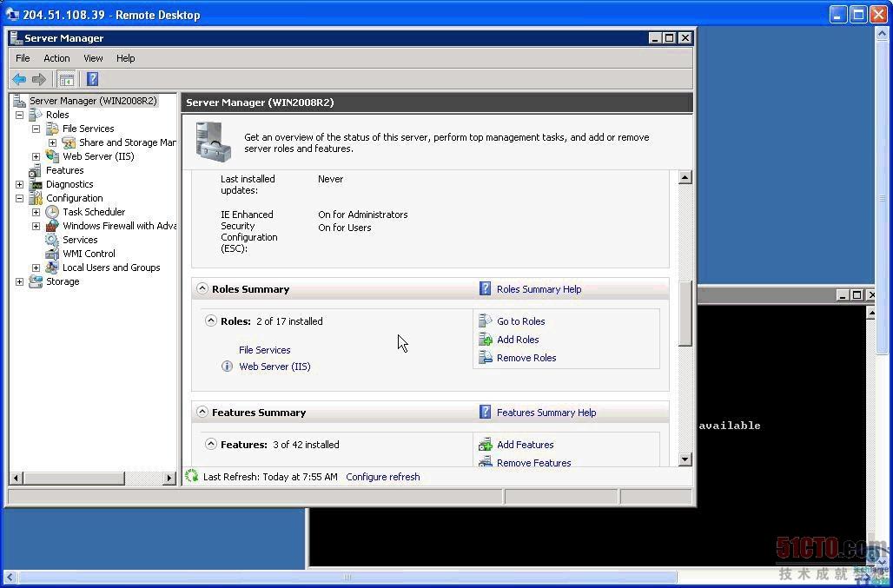Expand the Storage tree node
Image resolution: width=893 pixels, height=588 pixels.
[x=19, y=281]
